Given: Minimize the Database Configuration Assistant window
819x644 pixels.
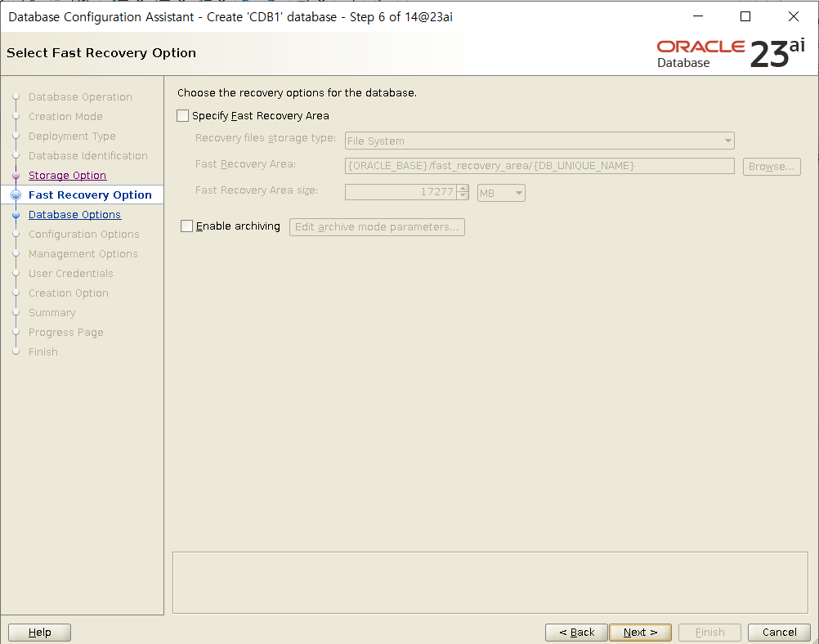Looking at the screenshot, I should click(x=698, y=16).
